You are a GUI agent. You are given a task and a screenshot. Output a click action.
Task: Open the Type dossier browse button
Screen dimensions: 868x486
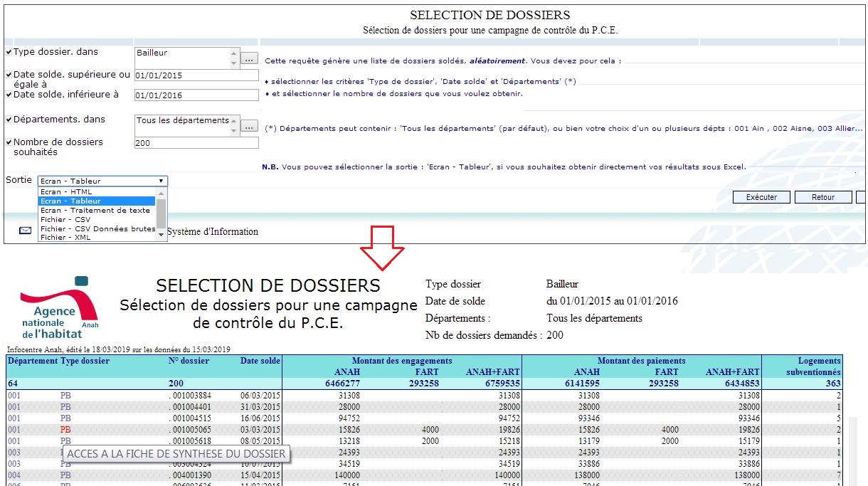[249, 59]
